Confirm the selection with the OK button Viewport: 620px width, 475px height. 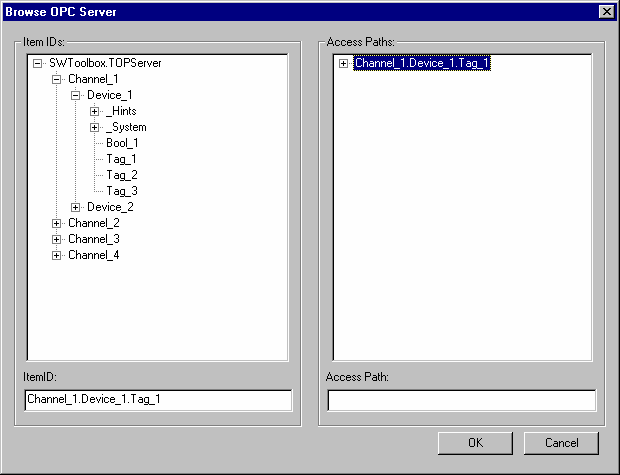pyautogui.click(x=475, y=443)
